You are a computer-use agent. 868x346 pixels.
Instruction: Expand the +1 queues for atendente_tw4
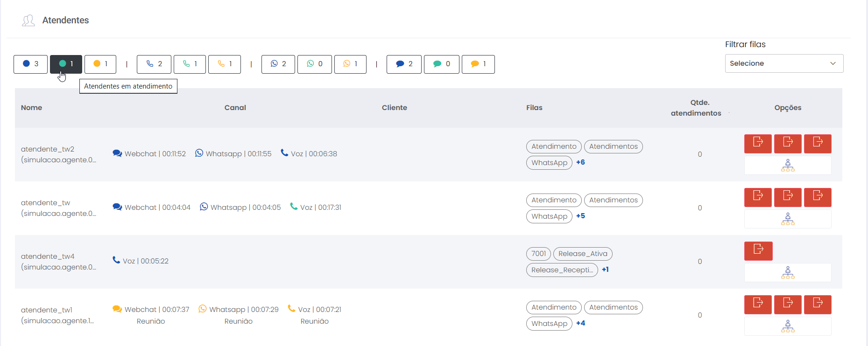click(x=605, y=270)
